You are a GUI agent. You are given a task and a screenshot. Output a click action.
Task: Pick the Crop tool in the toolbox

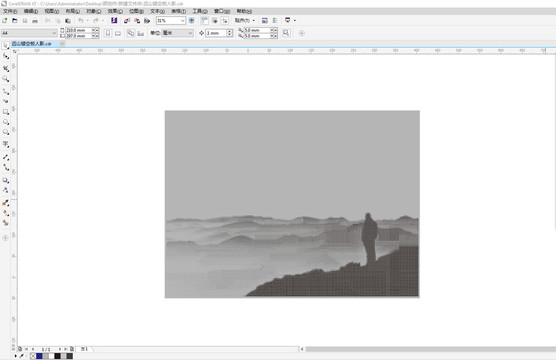point(6,68)
